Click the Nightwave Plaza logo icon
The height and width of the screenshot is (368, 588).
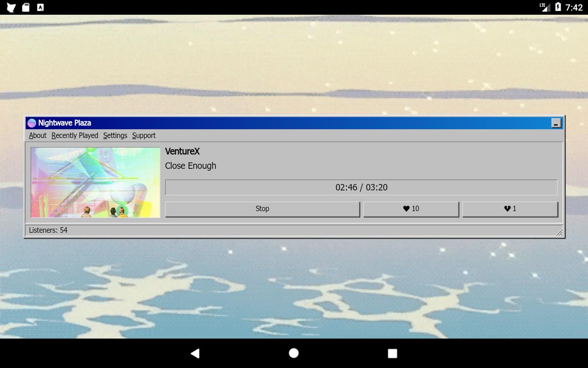[32, 123]
